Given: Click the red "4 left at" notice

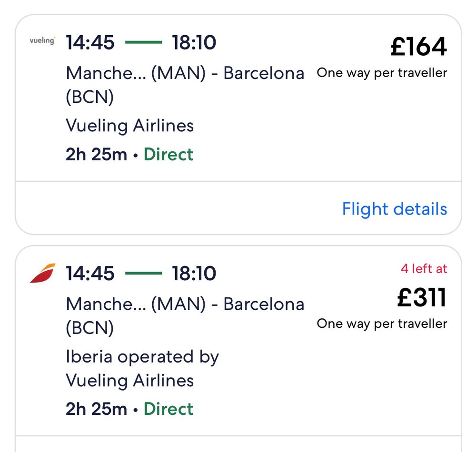Looking at the screenshot, I should tap(424, 269).
